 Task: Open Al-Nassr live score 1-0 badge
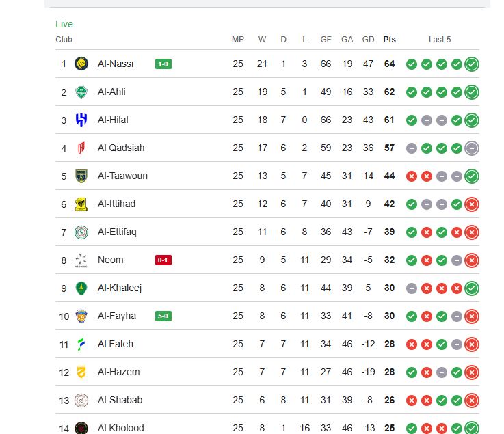163,64
